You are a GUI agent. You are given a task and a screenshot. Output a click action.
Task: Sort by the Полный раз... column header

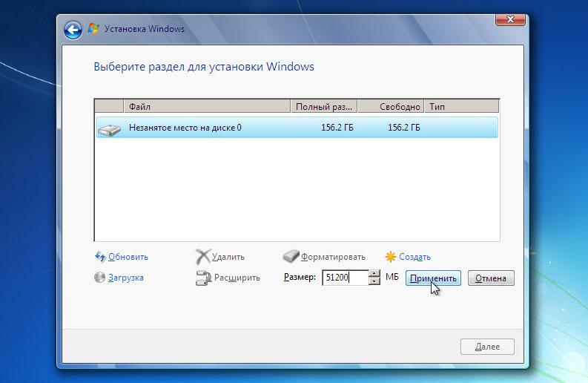point(324,107)
